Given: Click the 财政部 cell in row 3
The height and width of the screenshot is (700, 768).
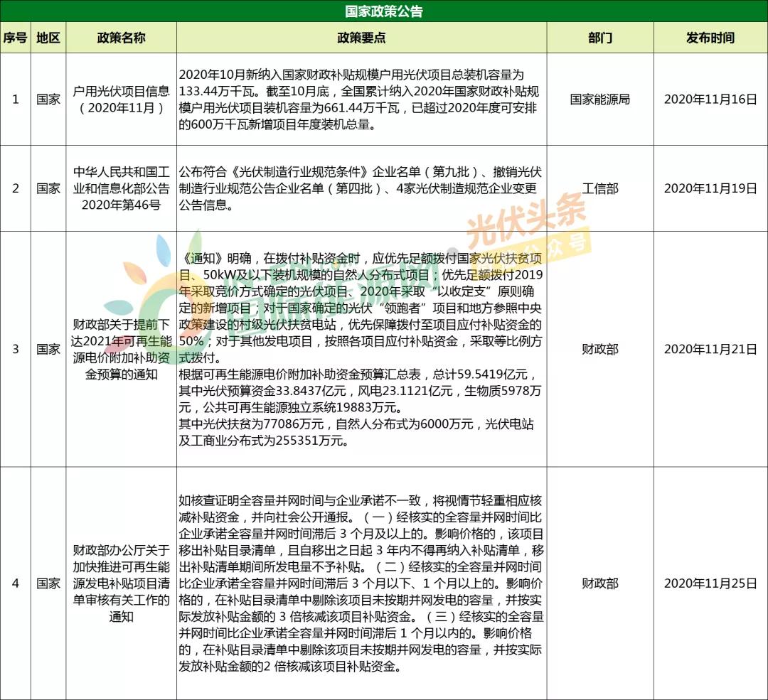Looking at the screenshot, I should [600, 349].
